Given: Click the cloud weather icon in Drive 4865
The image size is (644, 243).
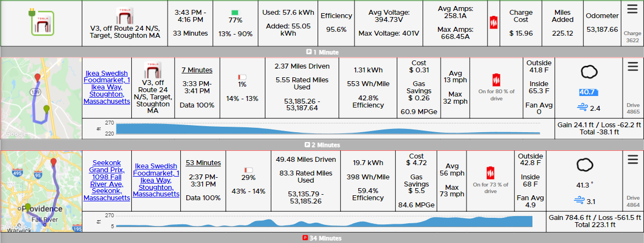Looking at the screenshot, I should 589,72.
